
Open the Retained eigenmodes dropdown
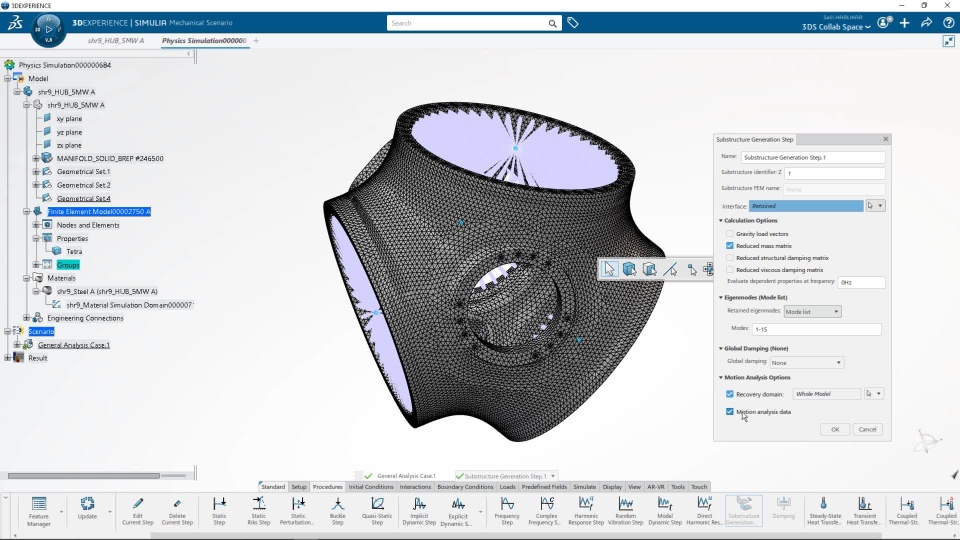click(x=812, y=312)
